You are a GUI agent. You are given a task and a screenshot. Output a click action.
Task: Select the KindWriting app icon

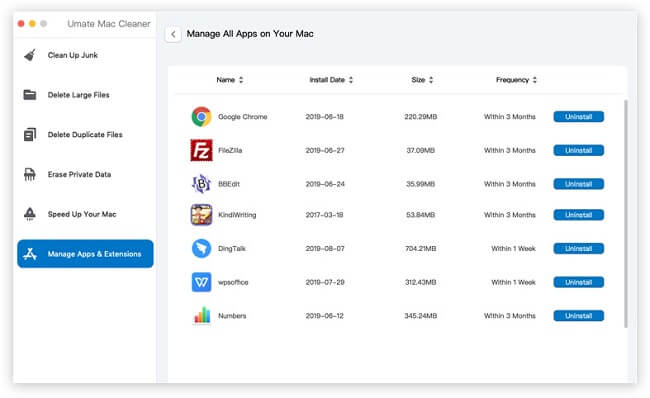pyautogui.click(x=201, y=215)
